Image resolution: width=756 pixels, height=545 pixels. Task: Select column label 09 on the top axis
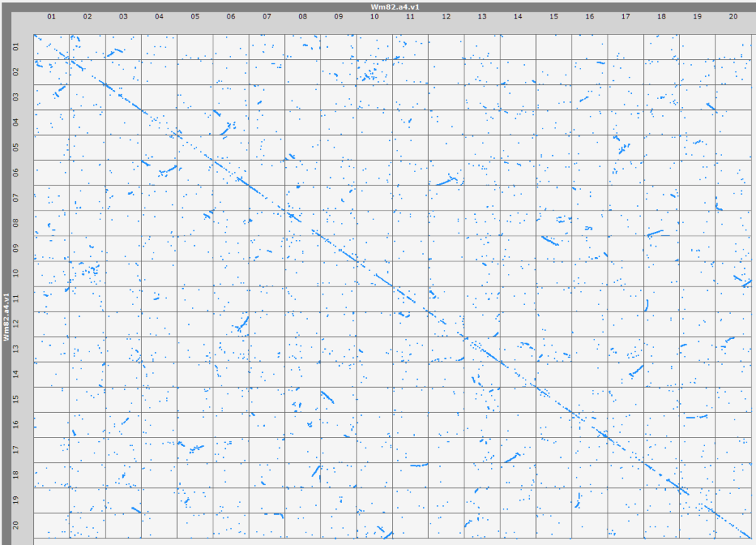(338, 16)
